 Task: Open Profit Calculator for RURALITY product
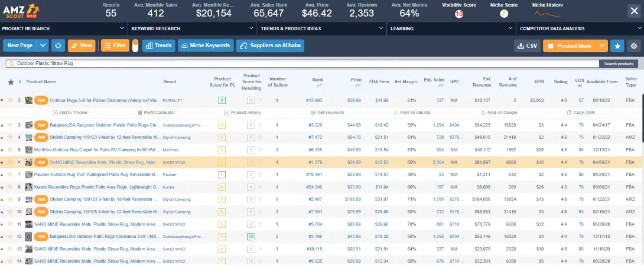pos(156,112)
